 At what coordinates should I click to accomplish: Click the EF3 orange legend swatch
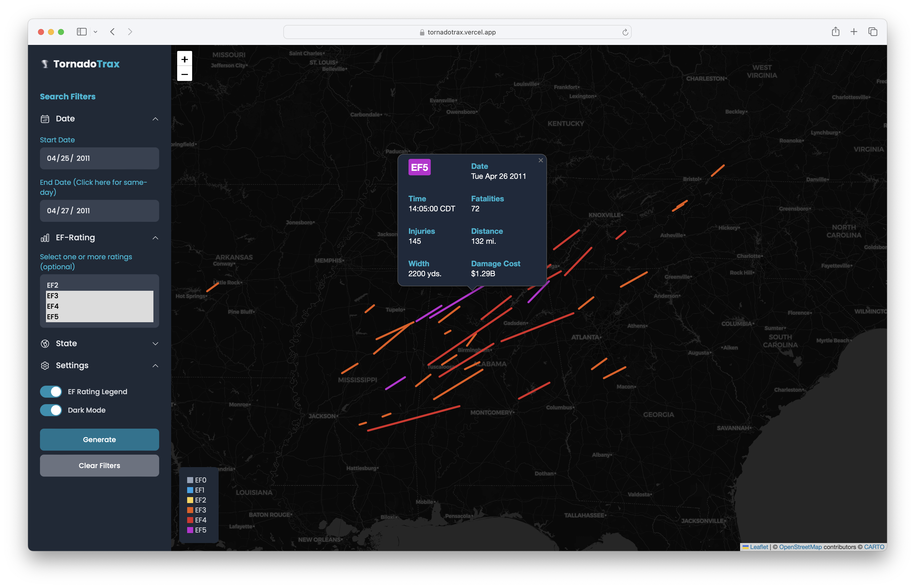(190, 510)
